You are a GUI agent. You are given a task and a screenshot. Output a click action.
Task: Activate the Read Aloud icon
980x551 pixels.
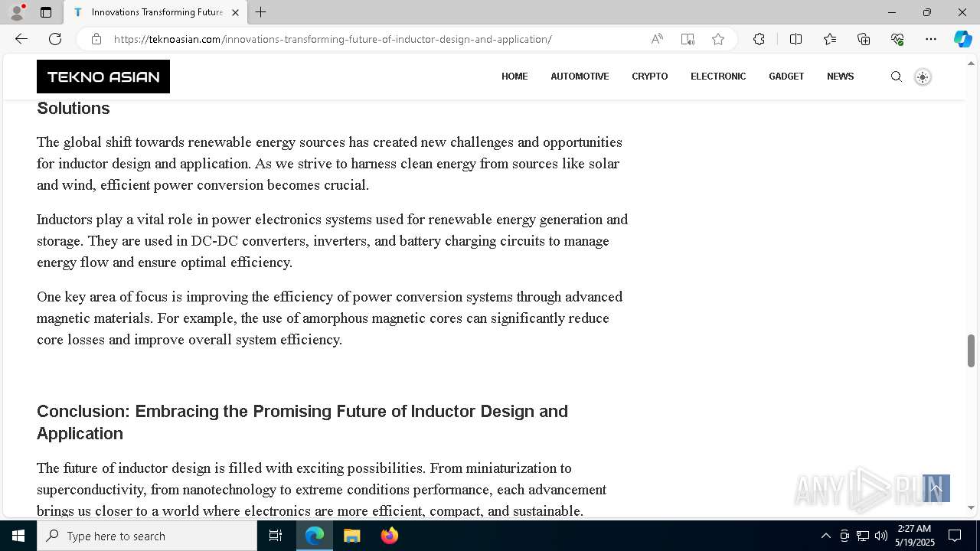click(657, 39)
